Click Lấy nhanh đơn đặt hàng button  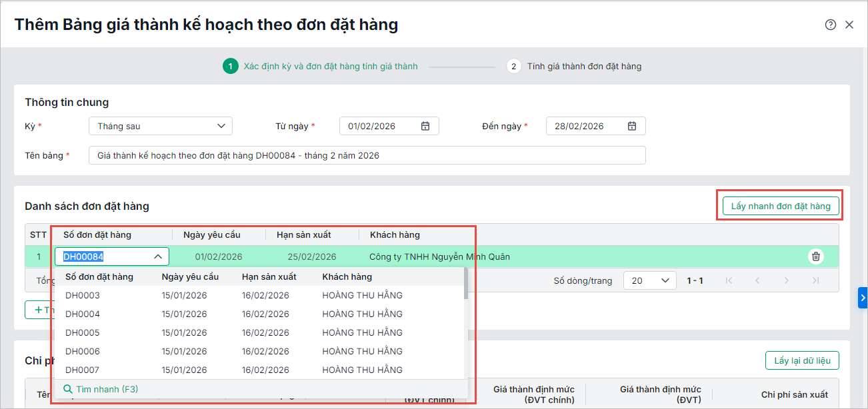(781, 206)
